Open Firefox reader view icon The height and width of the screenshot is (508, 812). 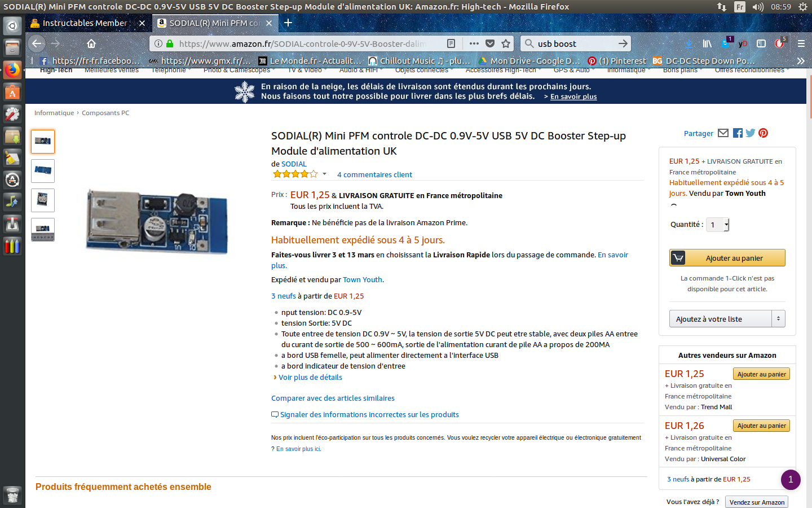coord(451,43)
